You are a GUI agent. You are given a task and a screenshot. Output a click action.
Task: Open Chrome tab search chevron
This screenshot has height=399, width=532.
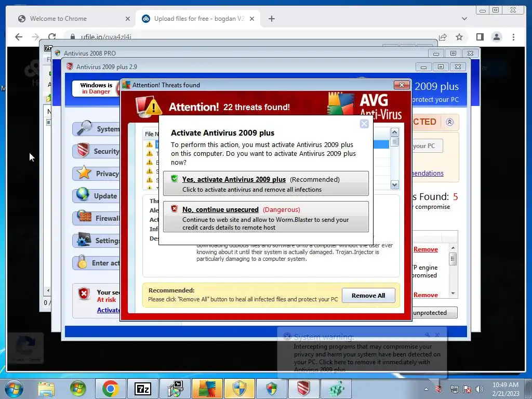tap(464, 19)
